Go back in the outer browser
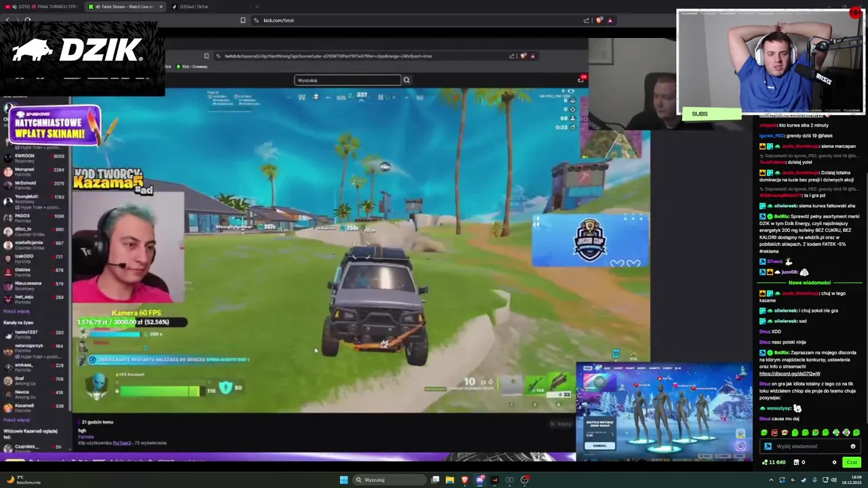868x488 pixels. (7, 20)
